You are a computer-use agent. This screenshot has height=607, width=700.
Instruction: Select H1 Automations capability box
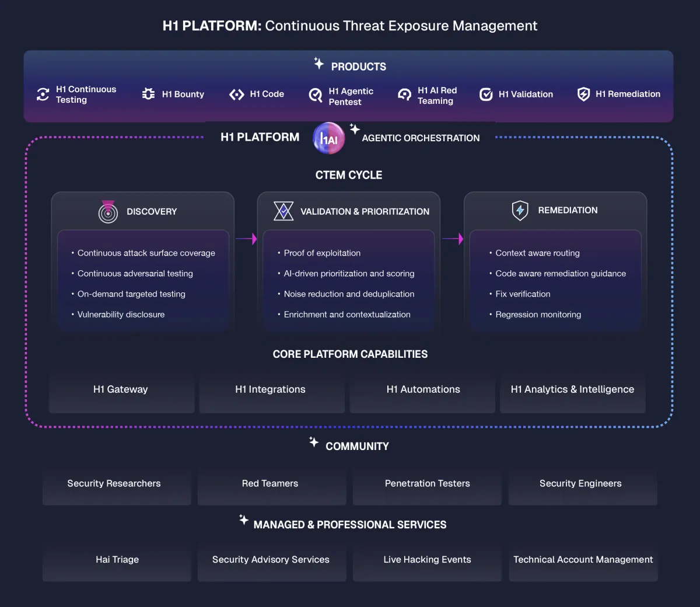point(422,390)
